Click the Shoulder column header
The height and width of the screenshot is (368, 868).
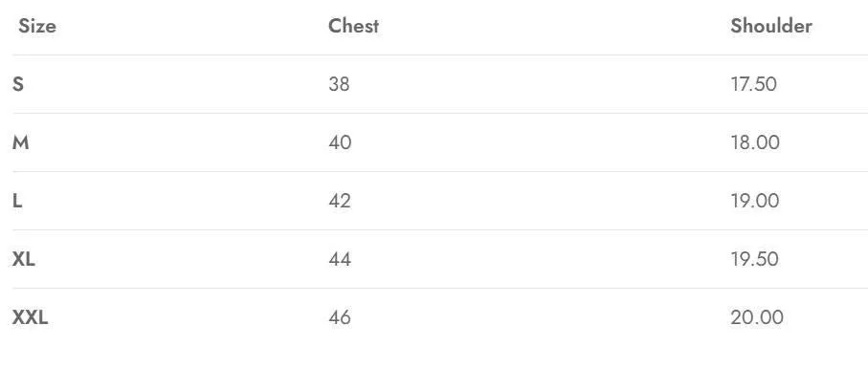tap(771, 26)
